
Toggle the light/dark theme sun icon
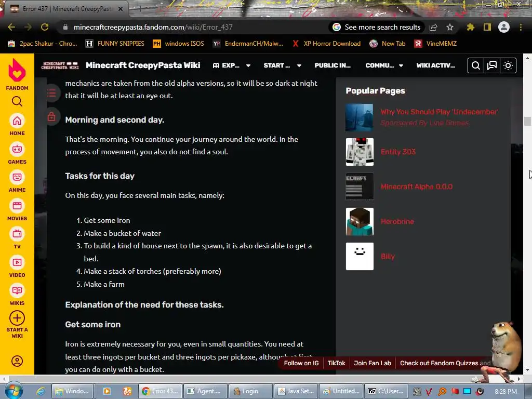508,65
